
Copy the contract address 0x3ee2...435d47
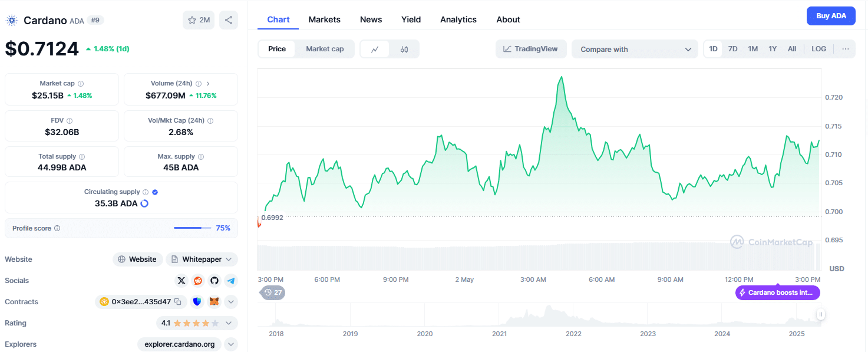(177, 302)
